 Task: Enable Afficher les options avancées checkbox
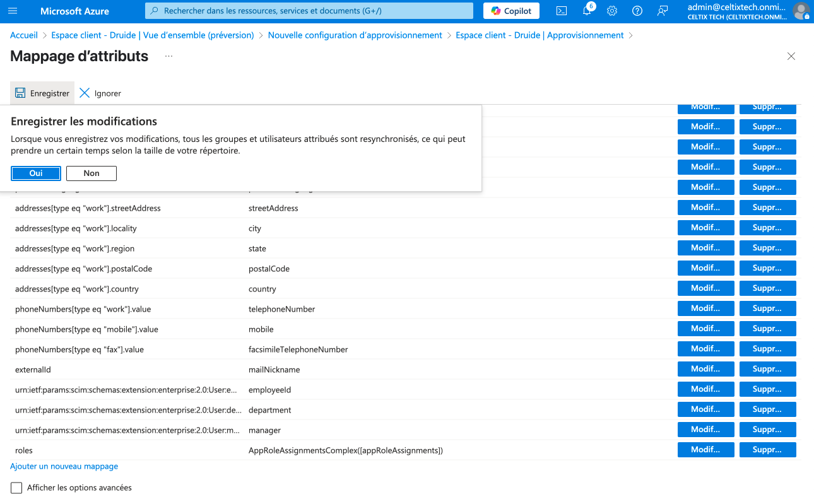click(16, 488)
